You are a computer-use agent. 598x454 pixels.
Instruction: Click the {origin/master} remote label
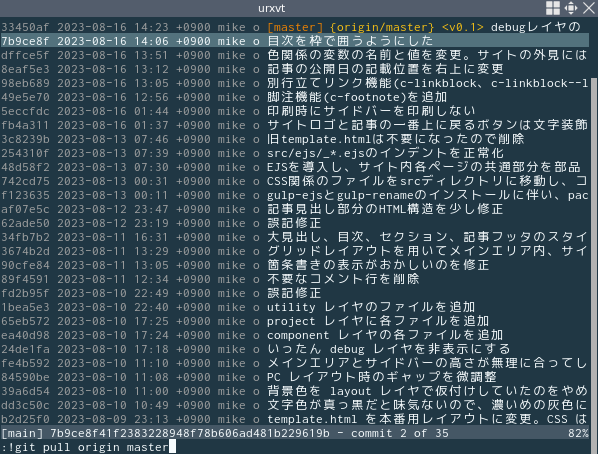point(382,27)
